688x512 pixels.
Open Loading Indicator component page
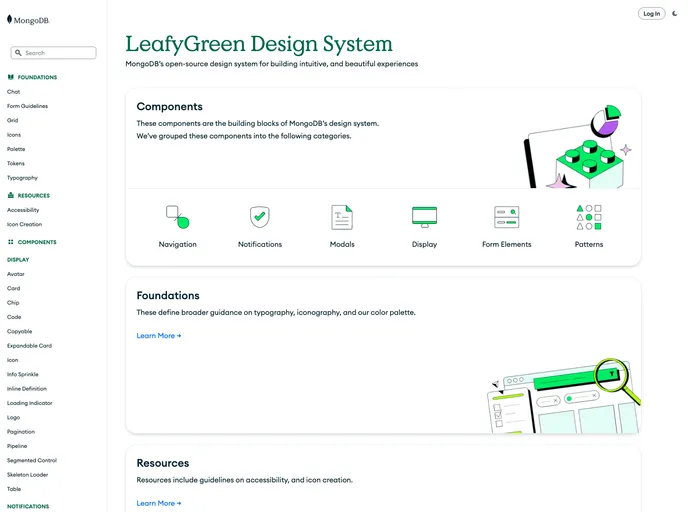click(x=30, y=403)
